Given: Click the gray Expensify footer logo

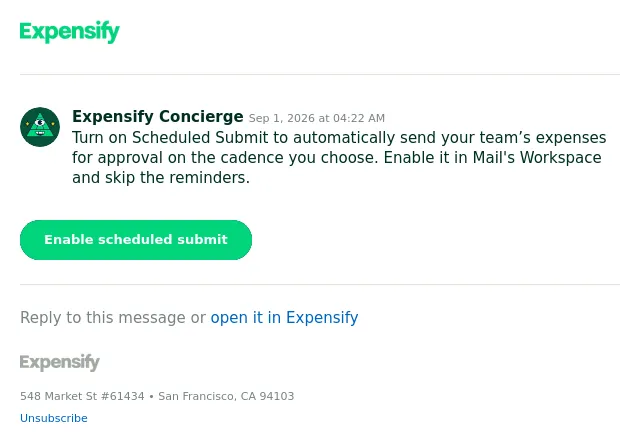Looking at the screenshot, I should click(60, 362).
